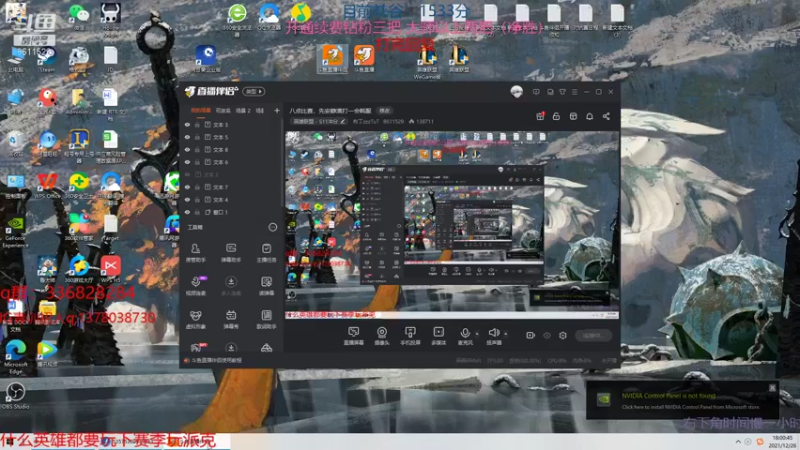
Task: Click the share icon above the preview
Action: click(606, 116)
